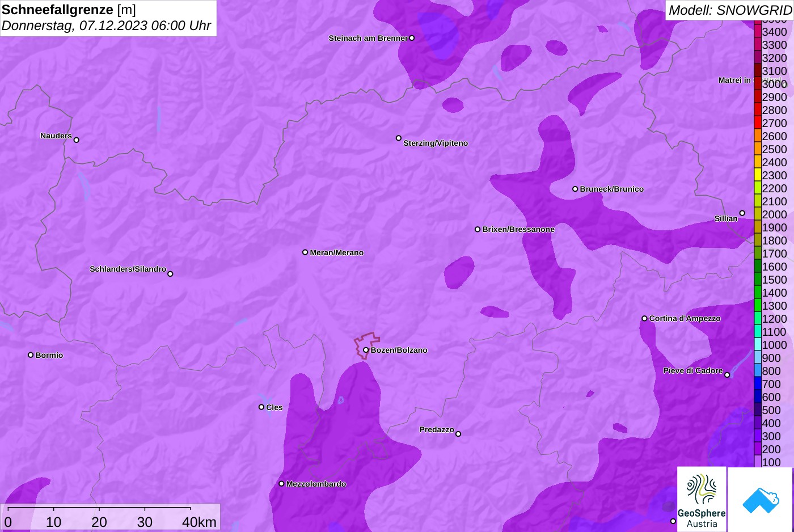Click the 'Pieve di Cadore' label text
Image resolution: width=794 pixels, height=532 pixels.
point(693,370)
